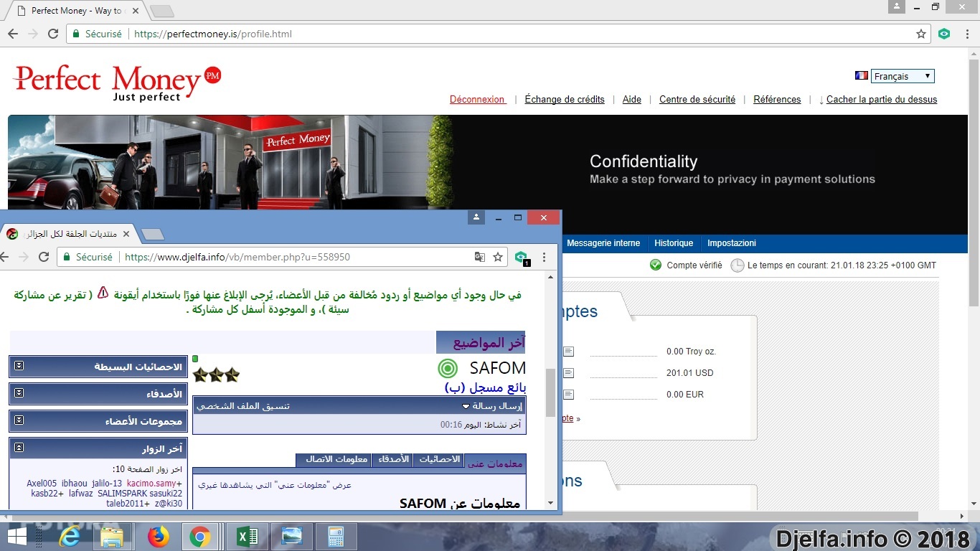Click djelfa window vertical scrollbar thumb
This screenshot has width=980, height=551.
[x=551, y=392]
